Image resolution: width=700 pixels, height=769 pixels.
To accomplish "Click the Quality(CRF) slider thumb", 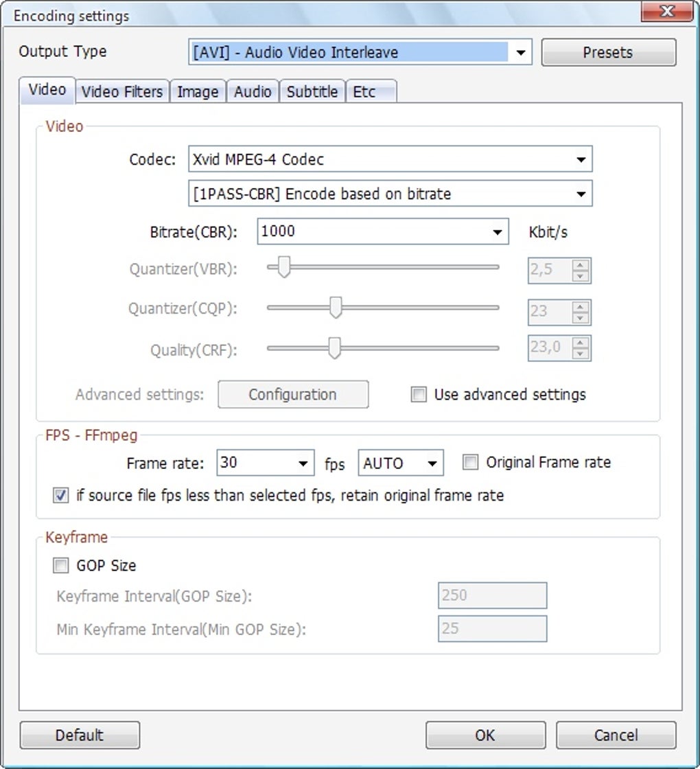I will coord(334,347).
